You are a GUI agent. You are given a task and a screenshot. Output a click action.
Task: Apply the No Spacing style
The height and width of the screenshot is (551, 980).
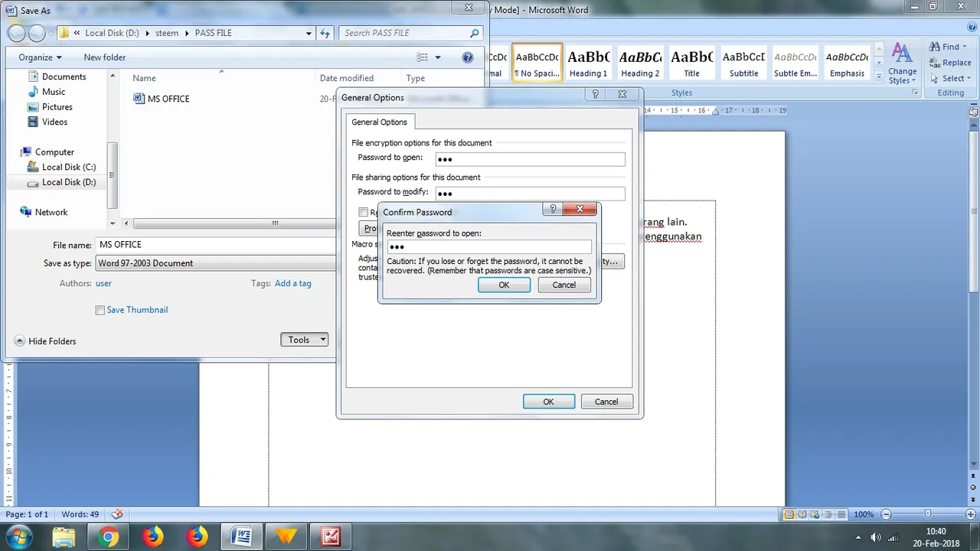(537, 63)
